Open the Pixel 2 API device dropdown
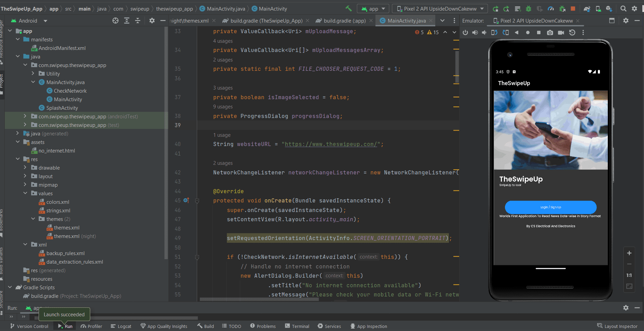 click(x=440, y=9)
